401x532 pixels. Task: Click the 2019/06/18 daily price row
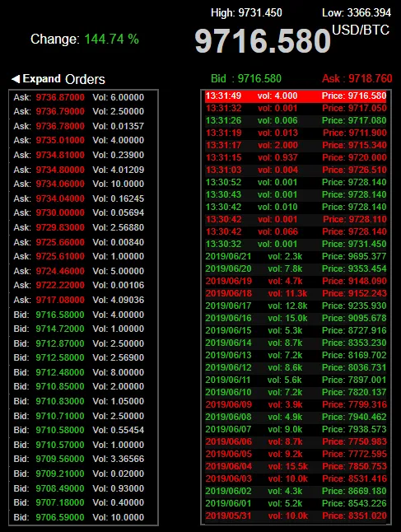pos(296,293)
